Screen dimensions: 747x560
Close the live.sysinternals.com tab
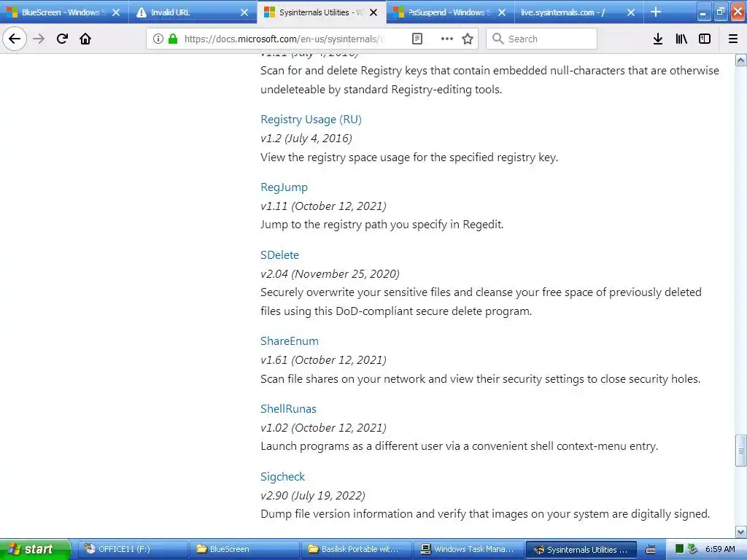[631, 12]
